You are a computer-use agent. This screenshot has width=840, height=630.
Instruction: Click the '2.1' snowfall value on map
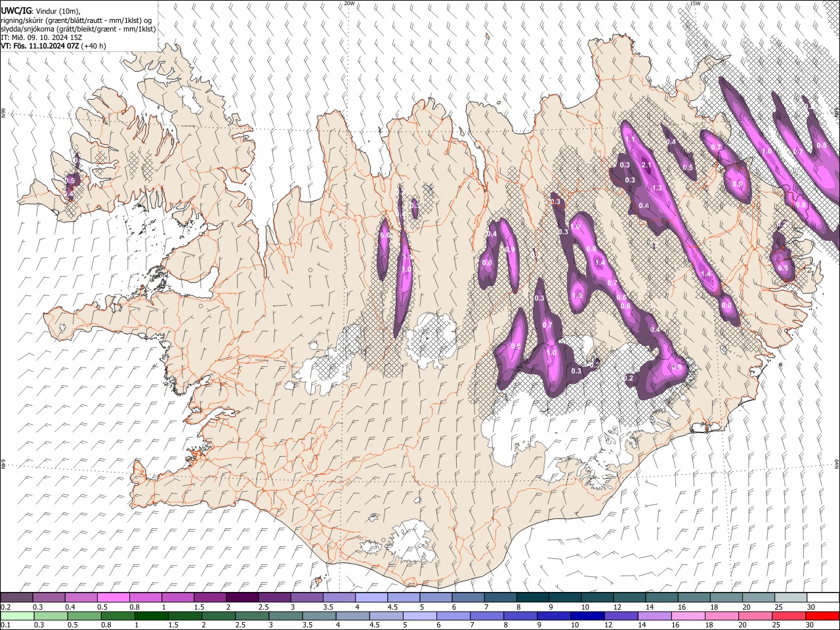[x=646, y=165]
